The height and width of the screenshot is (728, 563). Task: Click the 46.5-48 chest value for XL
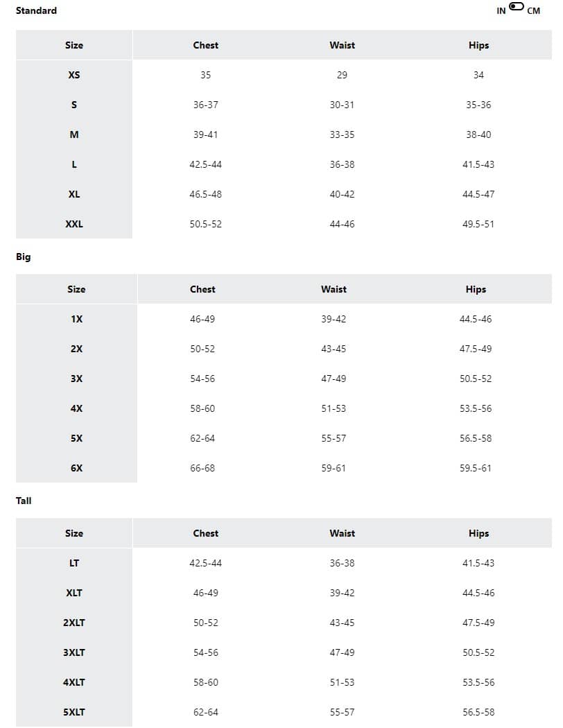(x=205, y=194)
